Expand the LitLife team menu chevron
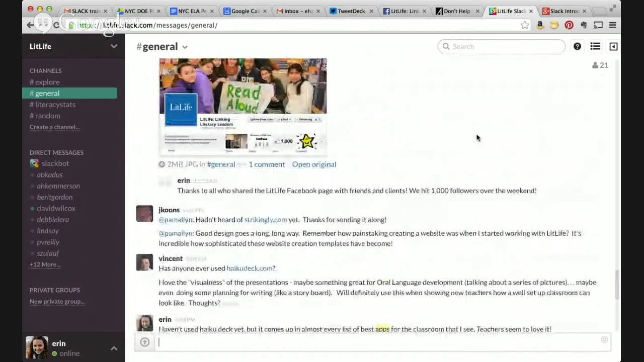 pos(114,46)
